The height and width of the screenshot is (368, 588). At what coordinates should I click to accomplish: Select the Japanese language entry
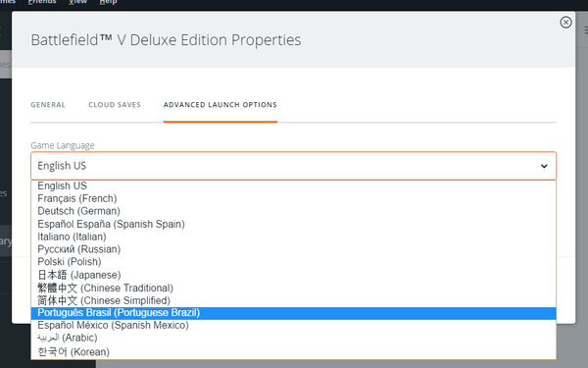(x=294, y=275)
